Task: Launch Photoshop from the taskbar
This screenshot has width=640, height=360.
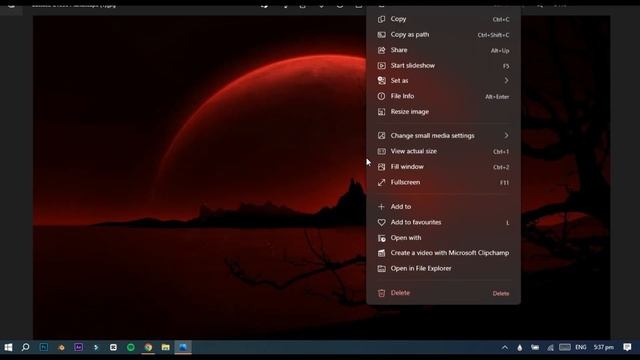Action: pos(43,347)
